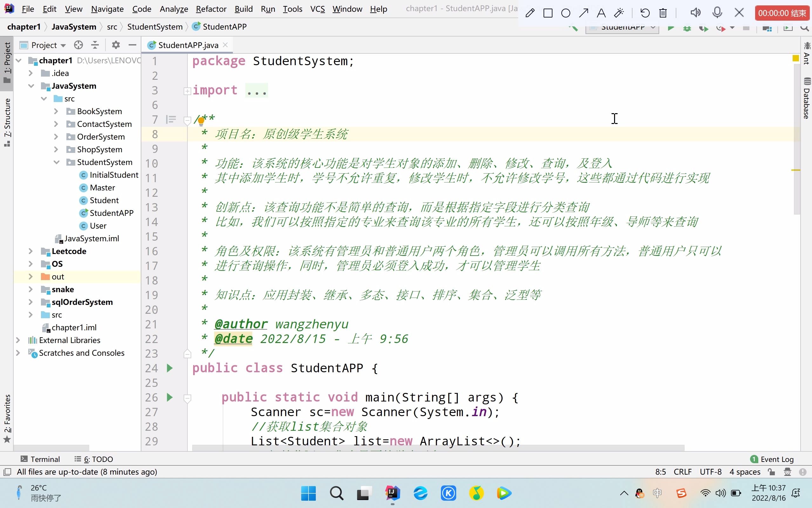
Task: Open Project panel settings gear
Action: (116, 45)
